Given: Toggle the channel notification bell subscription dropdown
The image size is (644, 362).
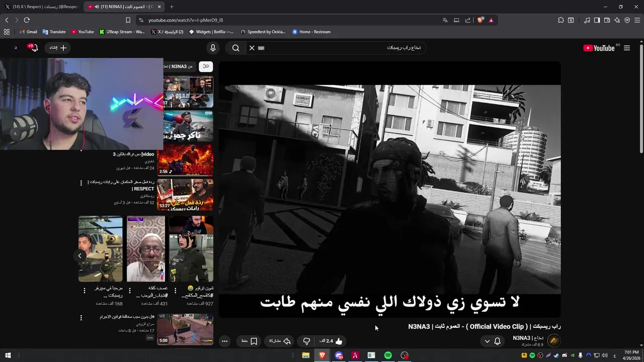Looking at the screenshot, I should tap(492, 341).
